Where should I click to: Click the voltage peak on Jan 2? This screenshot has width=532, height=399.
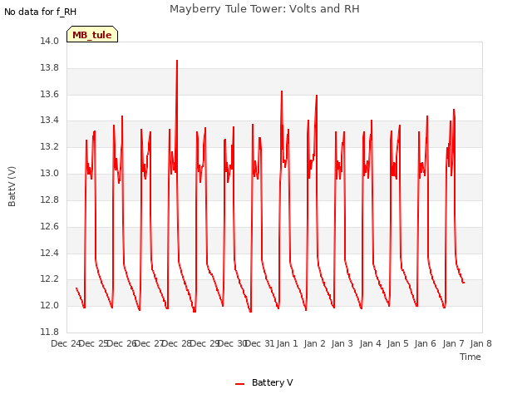[x=317, y=96]
